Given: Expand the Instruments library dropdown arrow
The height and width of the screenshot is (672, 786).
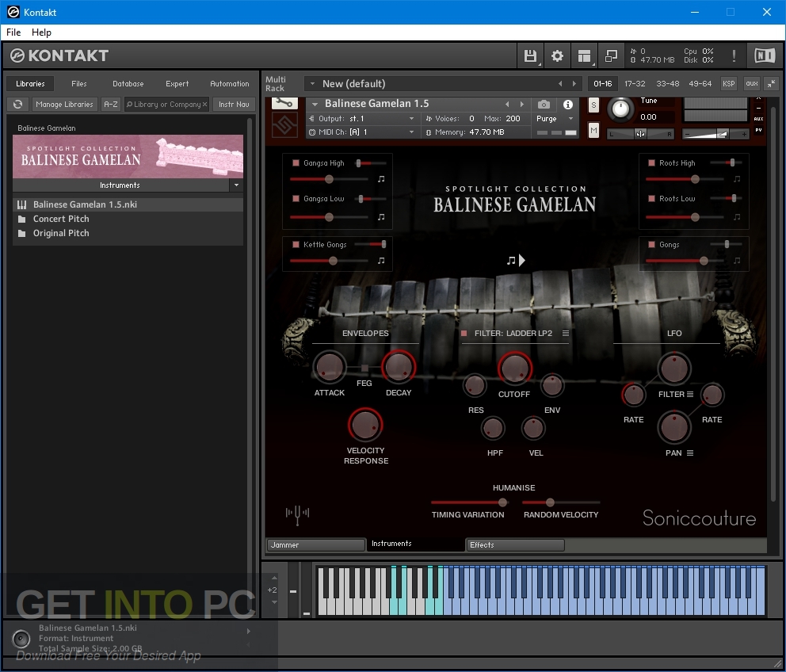Looking at the screenshot, I should [236, 185].
